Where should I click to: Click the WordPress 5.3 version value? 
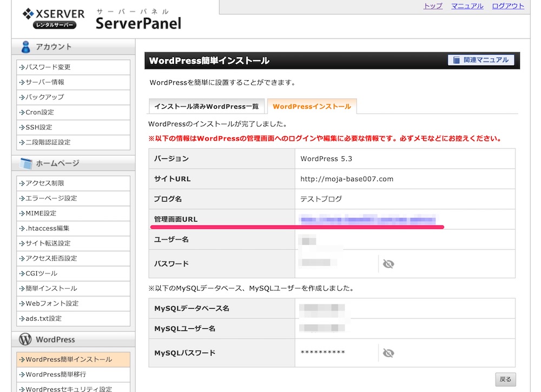[326, 158]
